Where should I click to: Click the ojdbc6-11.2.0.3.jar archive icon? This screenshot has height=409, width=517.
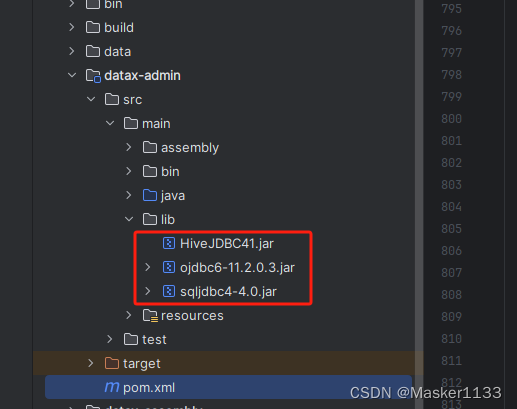(x=169, y=267)
